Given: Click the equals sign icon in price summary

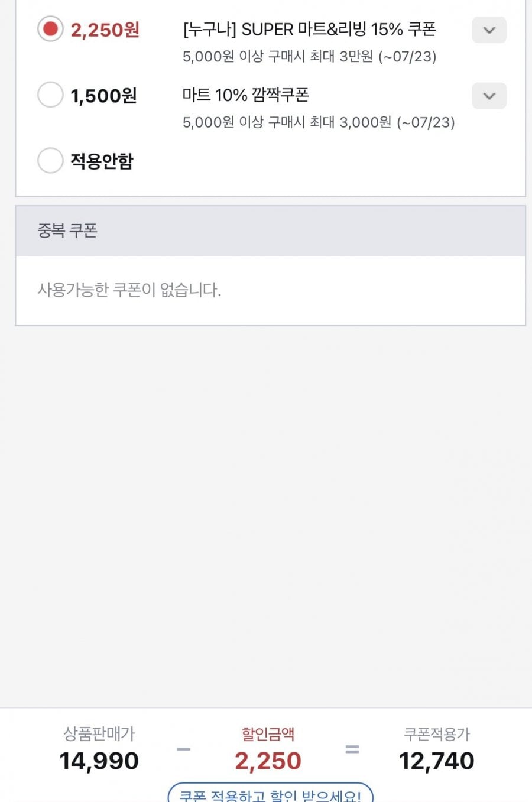Looking at the screenshot, I should [352, 749].
